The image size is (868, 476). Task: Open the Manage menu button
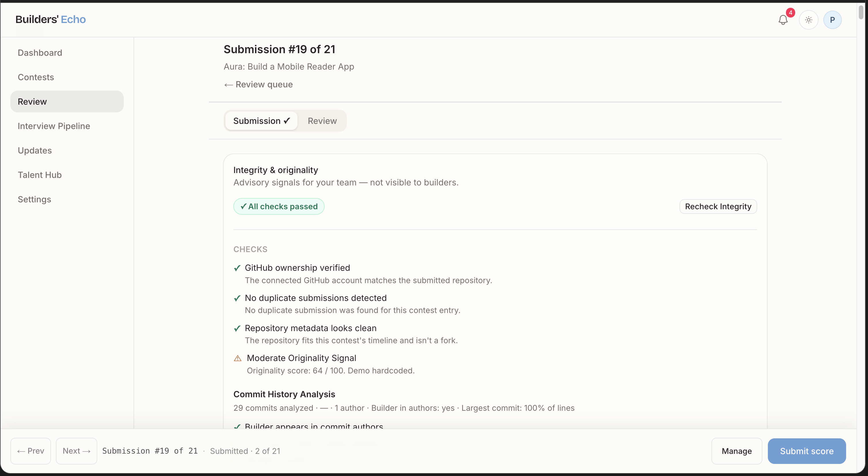pos(736,451)
